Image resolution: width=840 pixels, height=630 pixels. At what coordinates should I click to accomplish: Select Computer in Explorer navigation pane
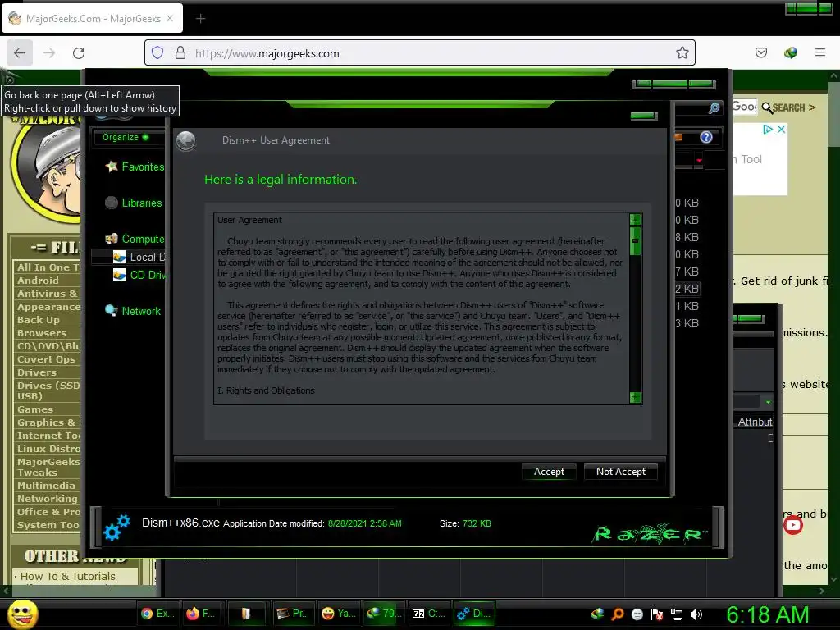click(x=143, y=239)
